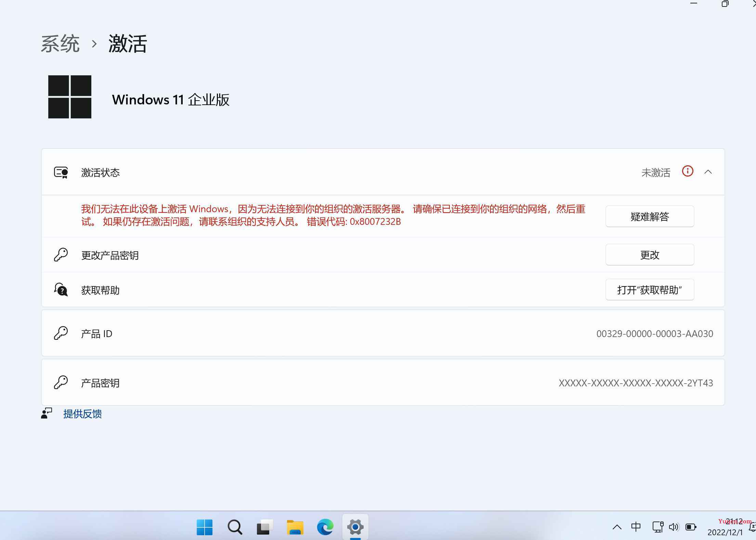Image resolution: width=756 pixels, height=540 pixels.
Task: Click the 更改产品密钥 label
Action: [110, 255]
